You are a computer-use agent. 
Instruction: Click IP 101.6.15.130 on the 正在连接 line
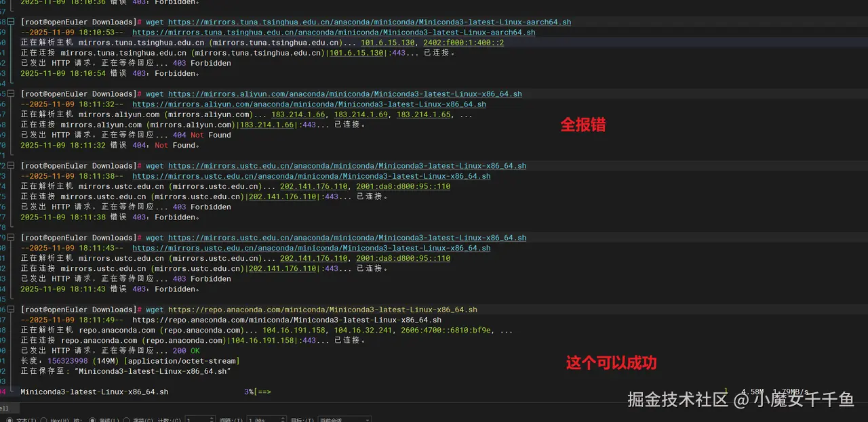point(356,53)
